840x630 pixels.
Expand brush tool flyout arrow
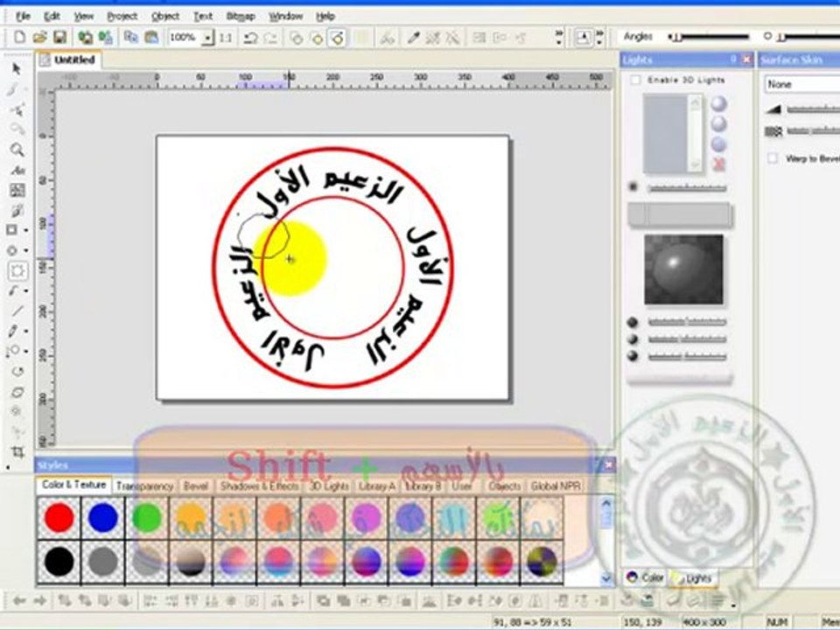(25, 290)
